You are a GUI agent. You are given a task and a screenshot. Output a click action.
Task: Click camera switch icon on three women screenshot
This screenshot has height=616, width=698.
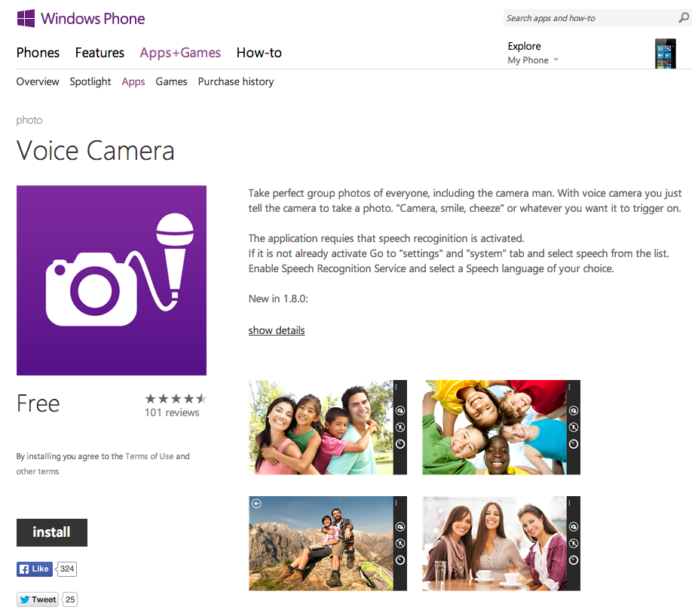574,527
